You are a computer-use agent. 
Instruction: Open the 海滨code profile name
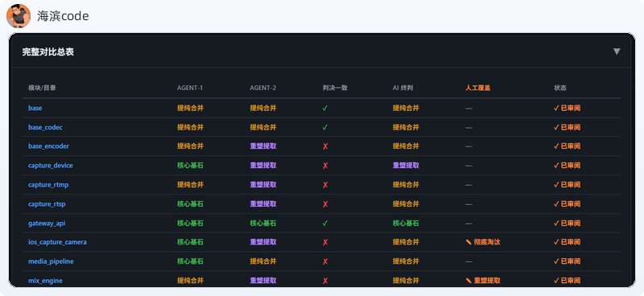click(63, 16)
